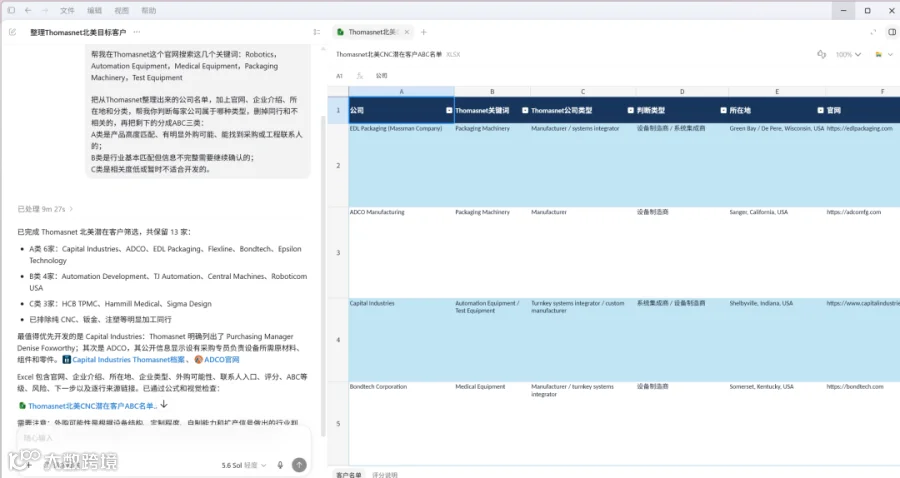Image resolution: width=900 pixels, height=478 pixels.
Task: Select row 2 header
Action: point(338,165)
